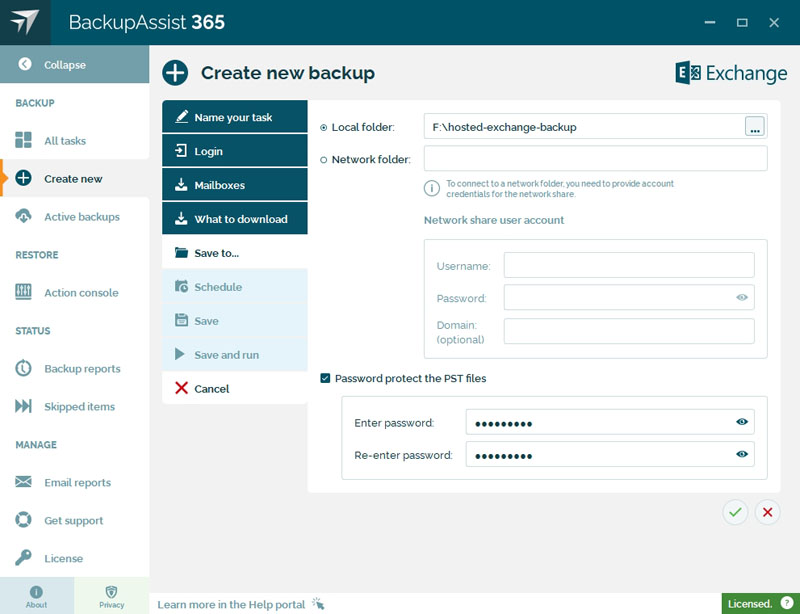
Task: Click the Domain (optional) field
Action: click(629, 331)
